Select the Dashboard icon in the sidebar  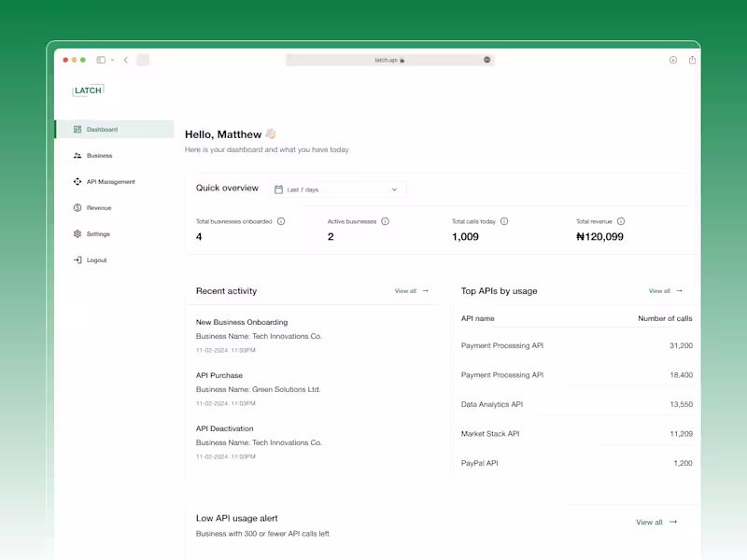[78, 130]
